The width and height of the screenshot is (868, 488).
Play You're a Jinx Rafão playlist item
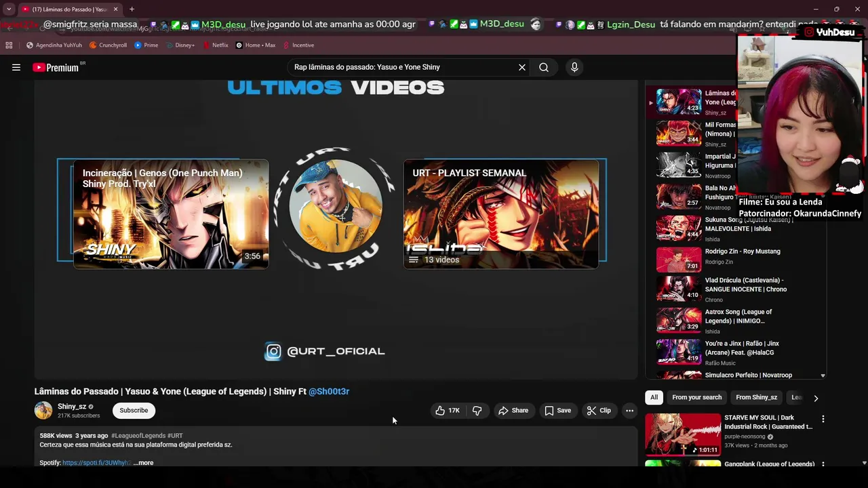click(x=736, y=352)
